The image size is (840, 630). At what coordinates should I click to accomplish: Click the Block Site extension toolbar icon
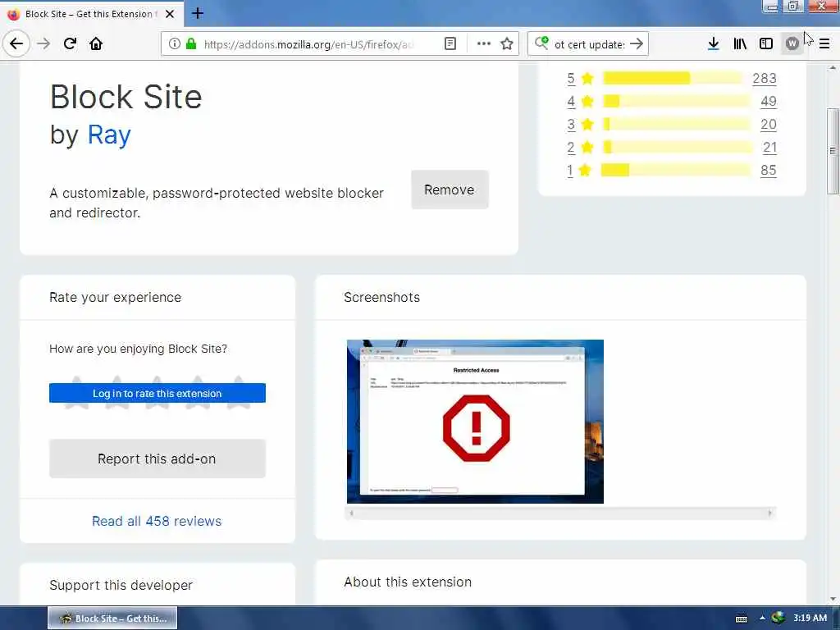tap(792, 44)
